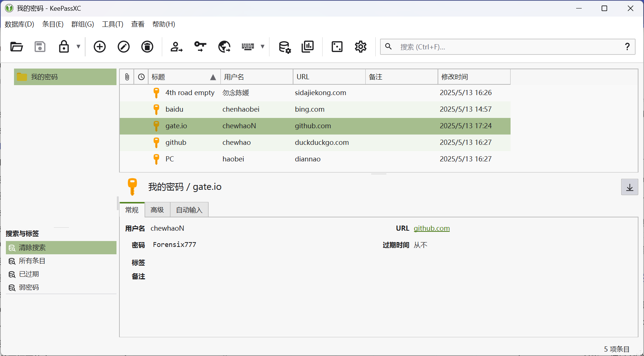Click the 5 项条目 status text
This screenshot has height=356, width=644.
[x=617, y=349]
